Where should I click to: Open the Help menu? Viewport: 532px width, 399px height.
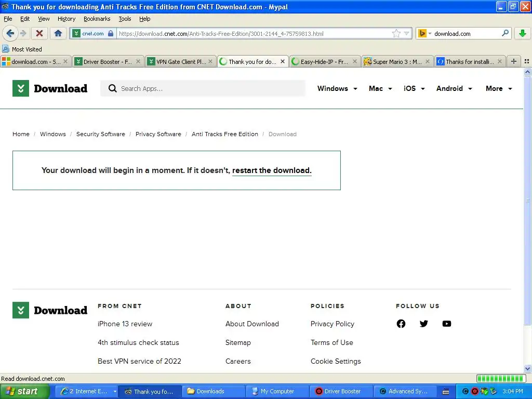click(x=145, y=19)
